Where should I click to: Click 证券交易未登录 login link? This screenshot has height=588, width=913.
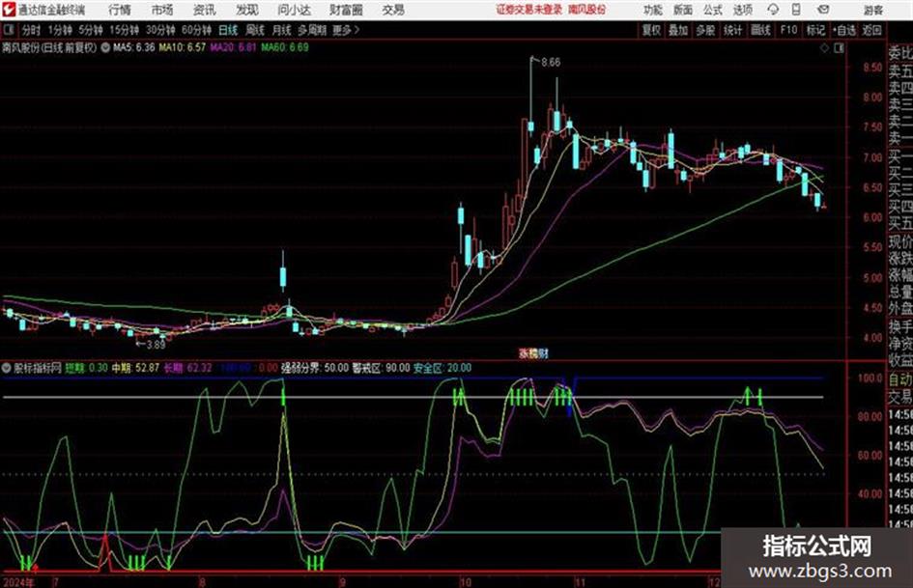(529, 10)
